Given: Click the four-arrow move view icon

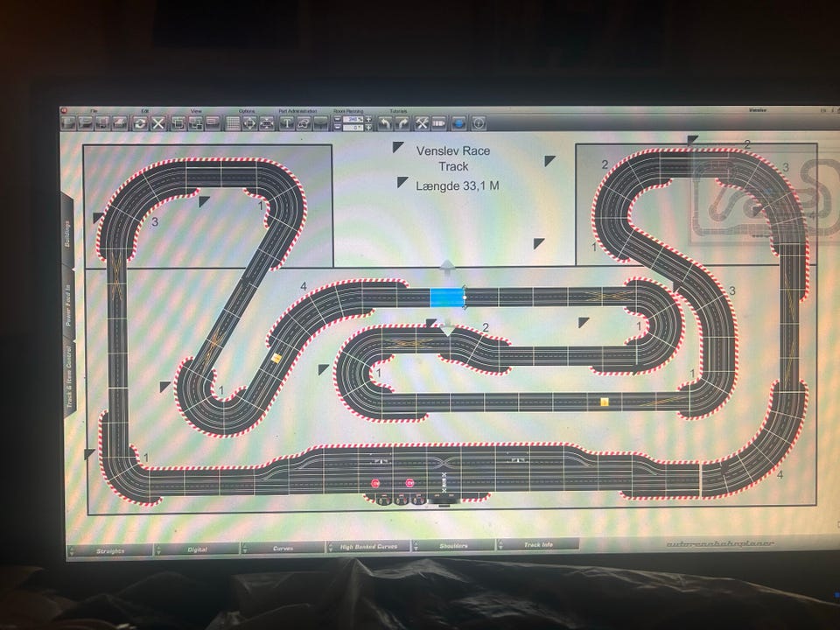Looking at the screenshot, I should (x=249, y=123).
